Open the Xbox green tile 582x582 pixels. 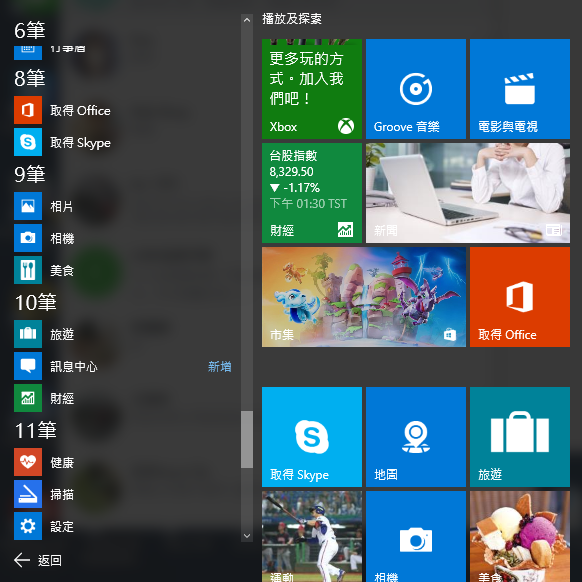tap(312, 89)
